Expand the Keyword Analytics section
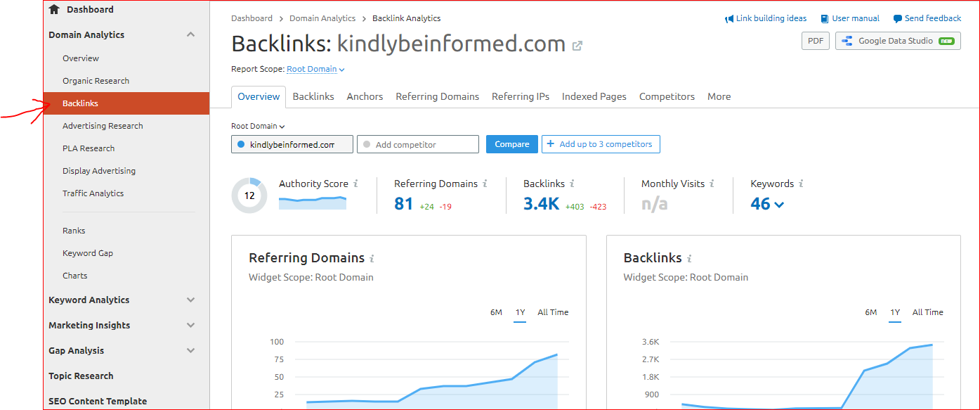 pos(190,300)
